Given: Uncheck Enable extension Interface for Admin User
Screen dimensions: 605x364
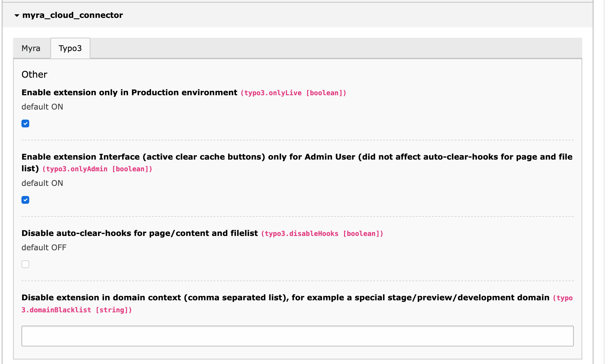Looking at the screenshot, I should [x=25, y=200].
